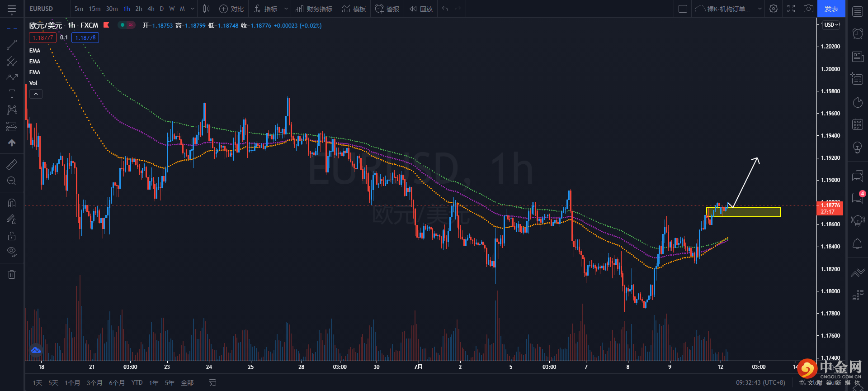The width and height of the screenshot is (868, 391).
Task: Open the alarm clock alerts panel
Action: coord(858,33)
